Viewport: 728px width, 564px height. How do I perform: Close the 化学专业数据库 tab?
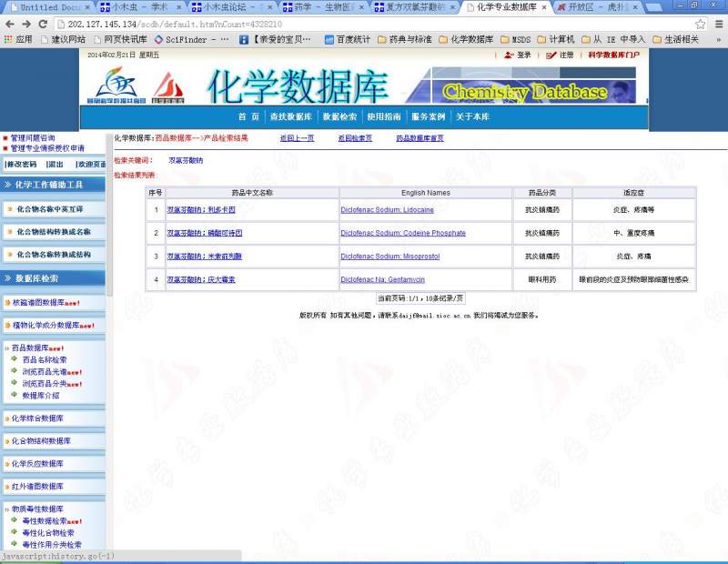click(x=543, y=7)
